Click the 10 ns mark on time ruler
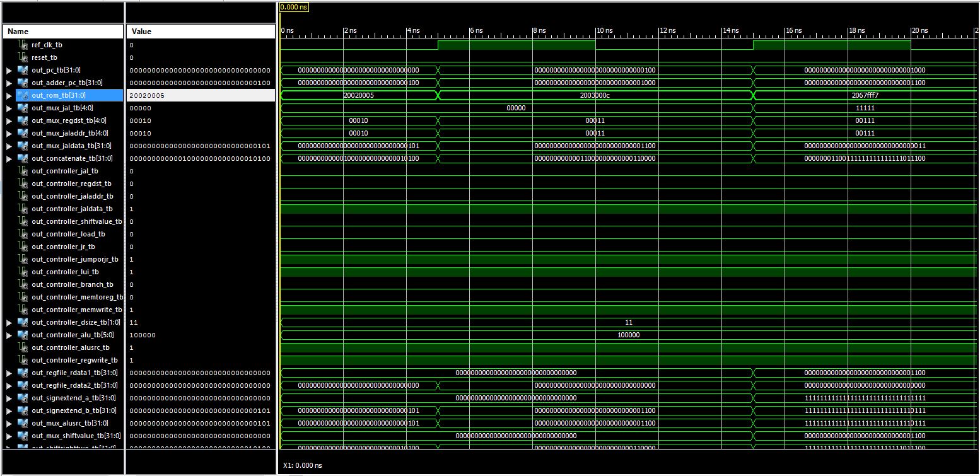 click(x=604, y=30)
